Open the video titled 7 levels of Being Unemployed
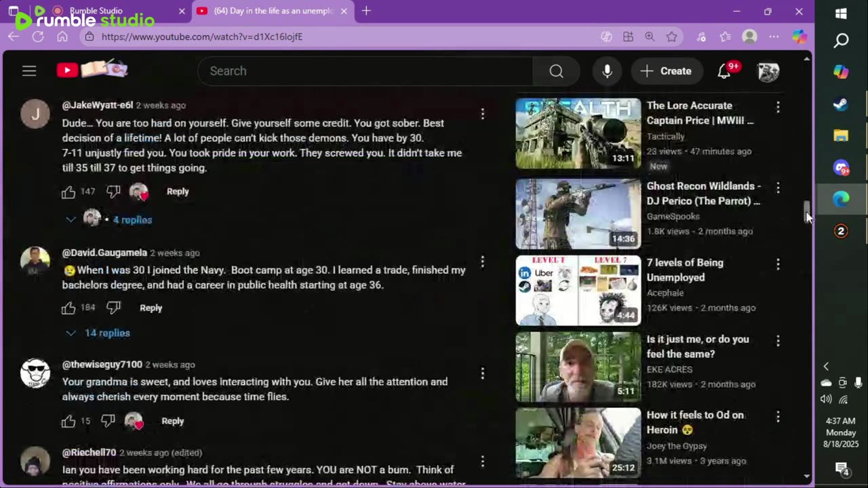This screenshot has width=868, height=488. (x=685, y=270)
